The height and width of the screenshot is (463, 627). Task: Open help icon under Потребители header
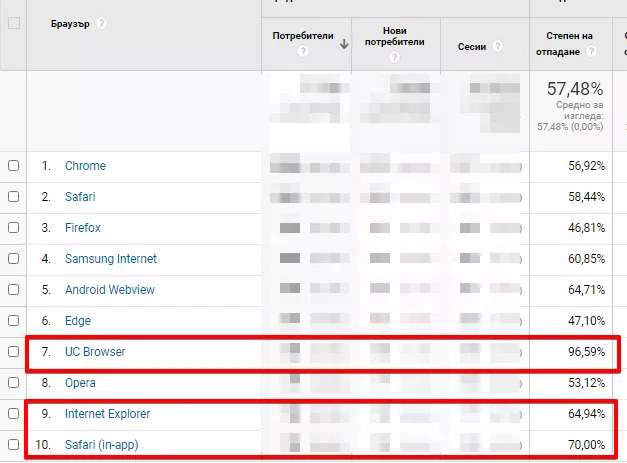(x=303, y=51)
